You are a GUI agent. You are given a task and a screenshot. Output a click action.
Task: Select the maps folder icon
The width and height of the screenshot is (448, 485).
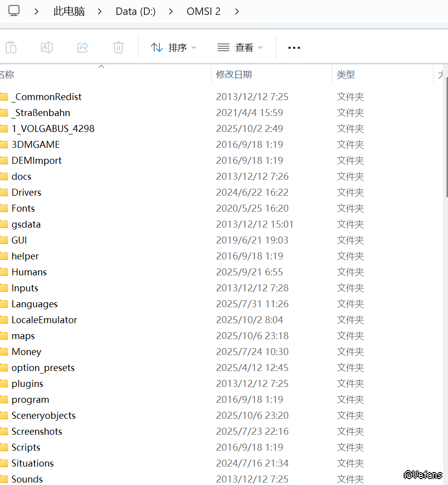pos(4,336)
